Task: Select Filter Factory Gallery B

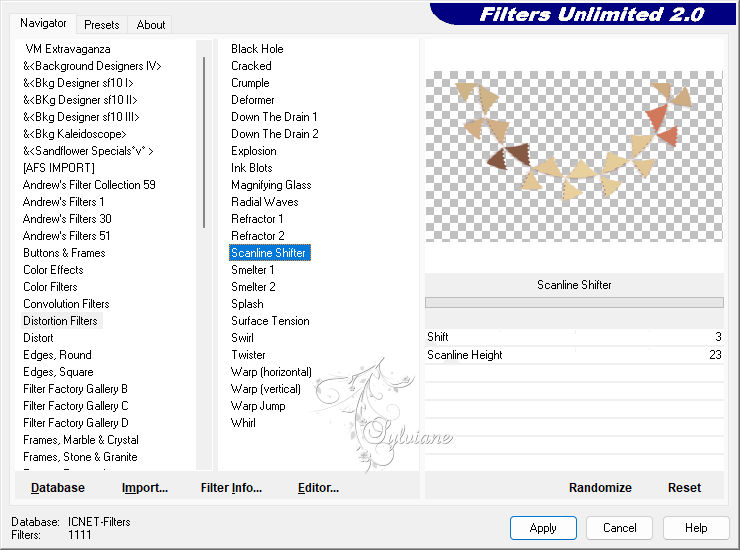Action: coord(76,389)
